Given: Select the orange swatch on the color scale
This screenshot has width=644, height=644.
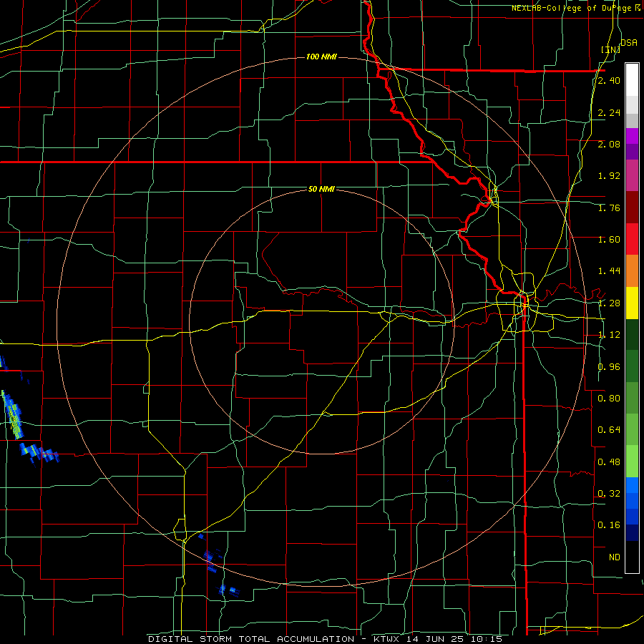Looking at the screenshot, I should (632, 270).
